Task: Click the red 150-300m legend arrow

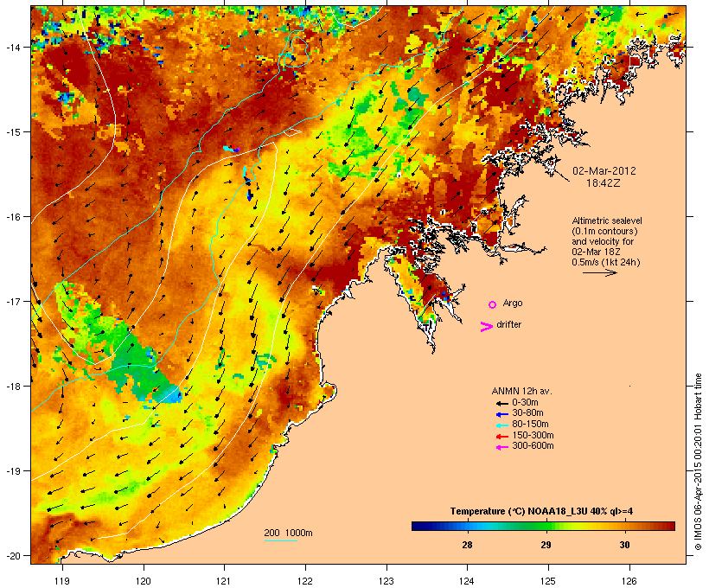Action: click(501, 437)
